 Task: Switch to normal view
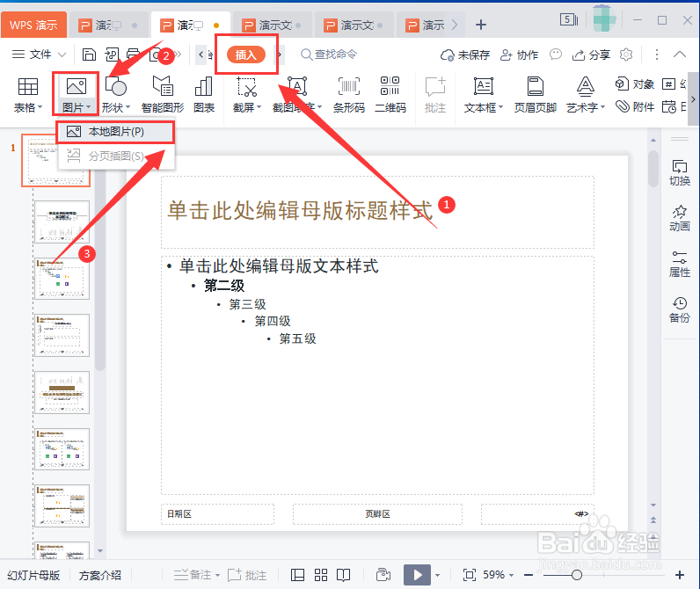tap(297, 575)
